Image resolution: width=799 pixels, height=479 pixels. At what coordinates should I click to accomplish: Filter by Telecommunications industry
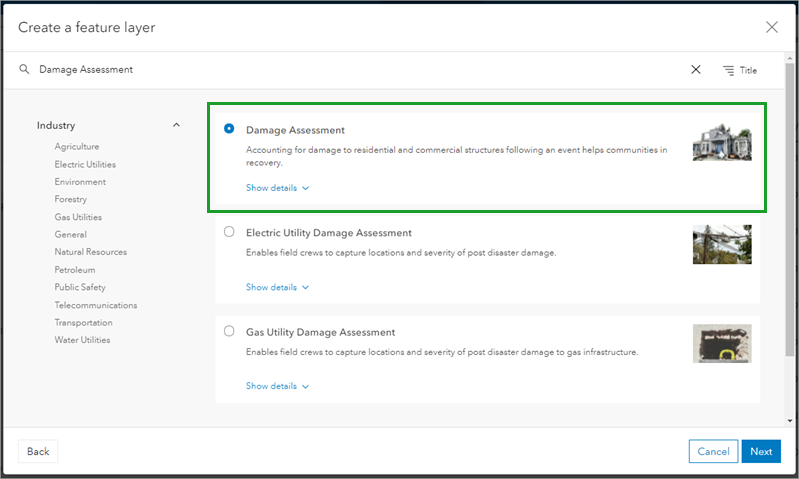click(x=96, y=305)
